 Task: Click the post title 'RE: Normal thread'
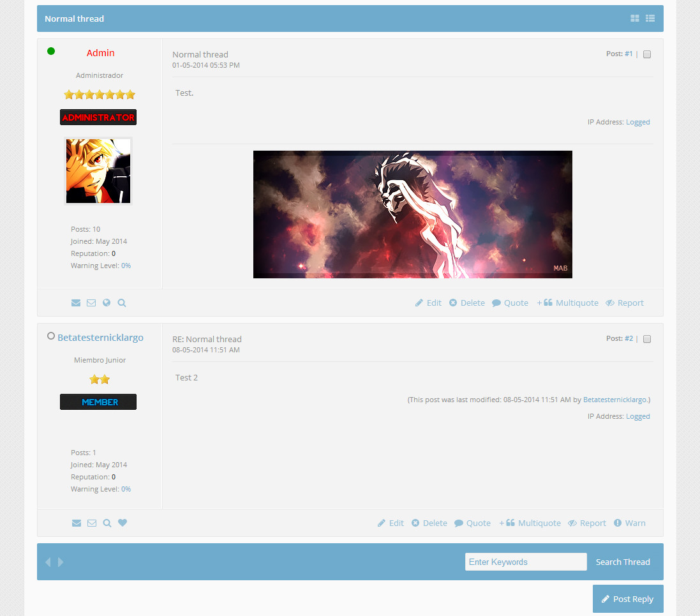(x=207, y=339)
